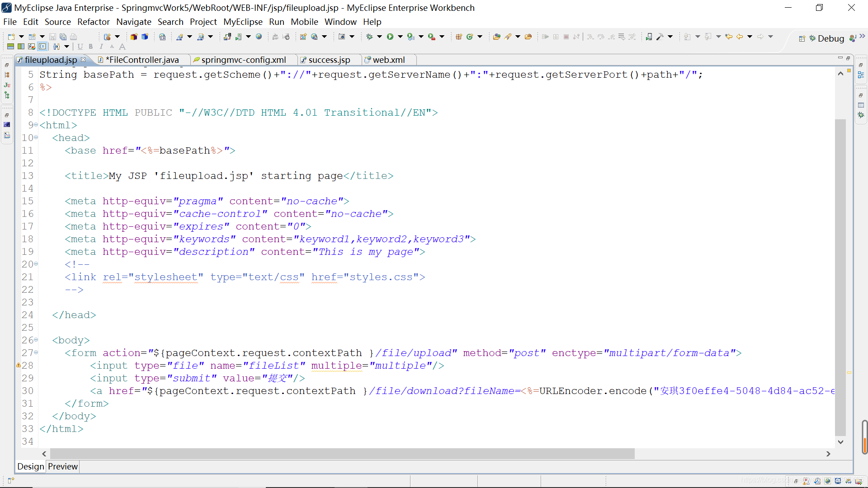Toggle Underline formatting button
Screen dimensions: 868x488
(80, 47)
